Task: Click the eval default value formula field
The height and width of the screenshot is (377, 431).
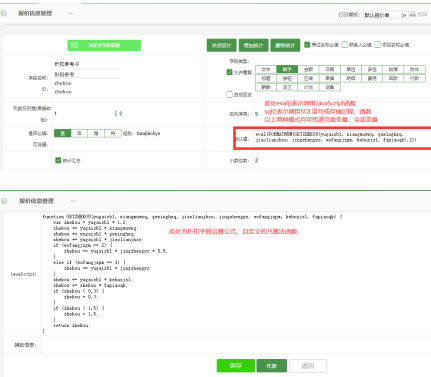Action: pyautogui.click(x=342, y=137)
